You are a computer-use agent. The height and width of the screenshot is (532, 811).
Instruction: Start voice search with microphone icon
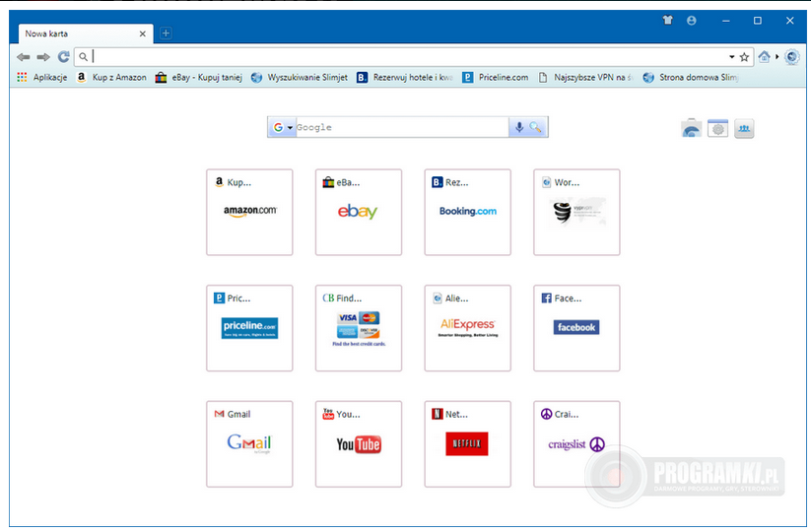[x=518, y=127]
